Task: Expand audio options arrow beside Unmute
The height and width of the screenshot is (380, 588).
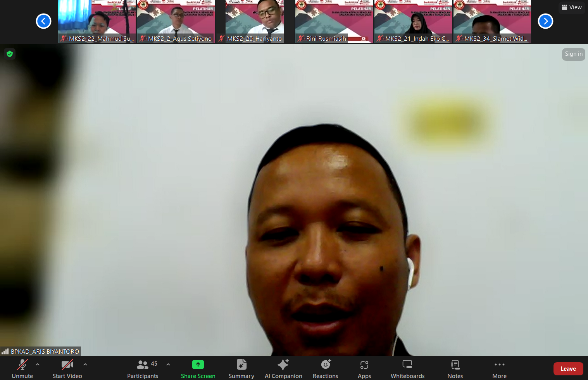Action: pyautogui.click(x=38, y=365)
